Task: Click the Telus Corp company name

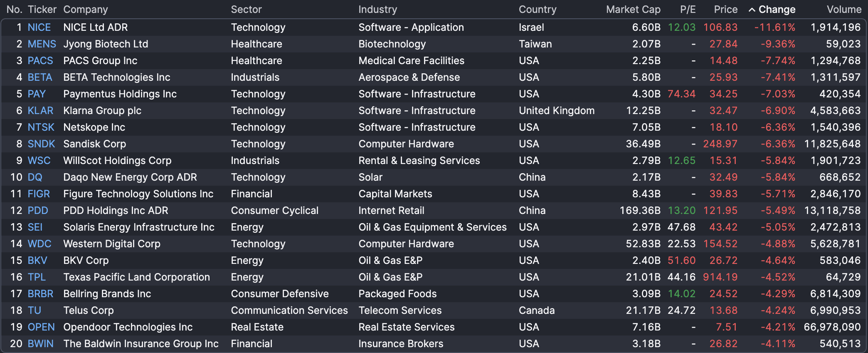Action: coord(88,311)
